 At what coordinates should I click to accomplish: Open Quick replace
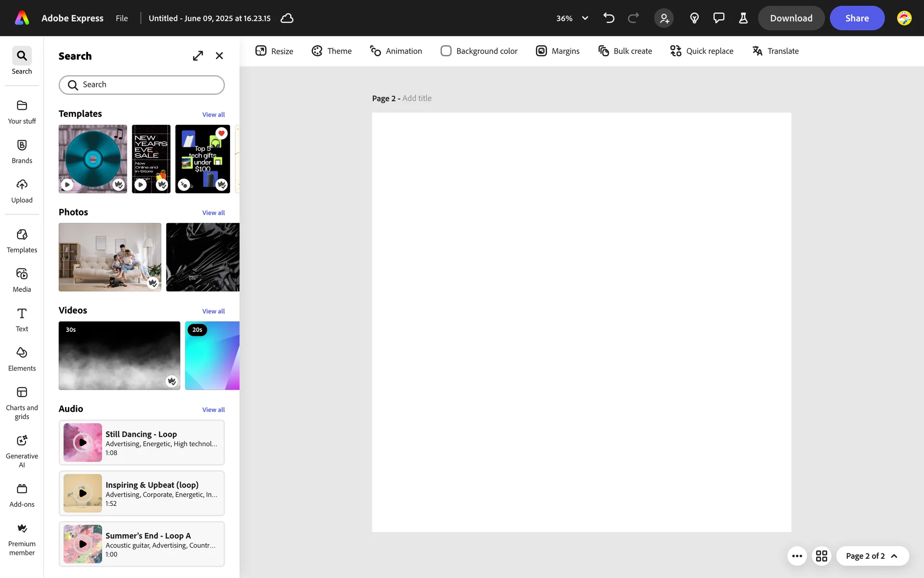pos(702,51)
